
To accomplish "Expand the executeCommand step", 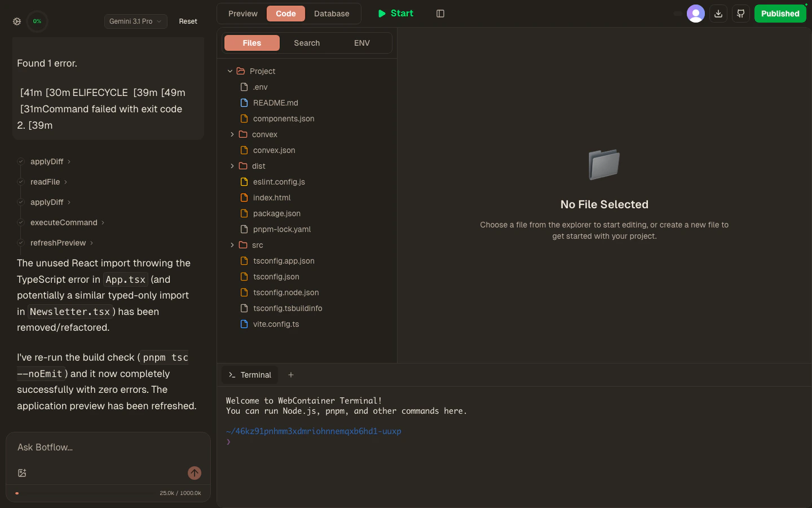I will click(68, 222).
